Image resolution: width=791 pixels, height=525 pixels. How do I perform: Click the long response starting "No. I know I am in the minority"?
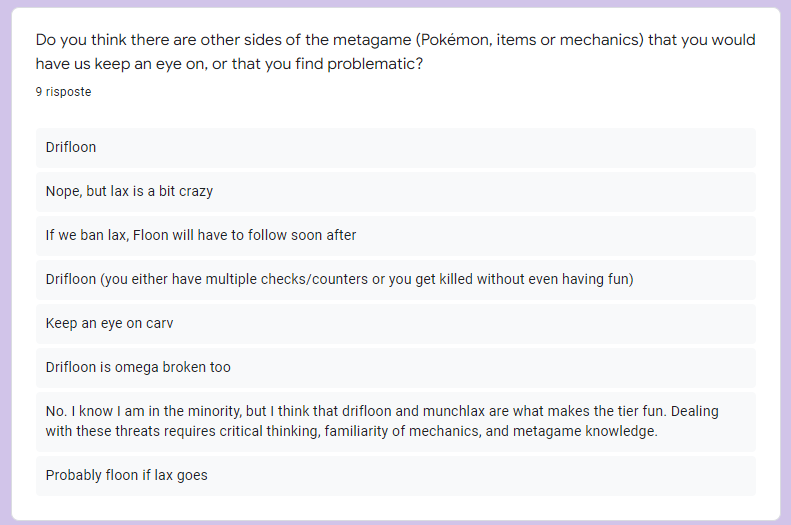pos(382,411)
